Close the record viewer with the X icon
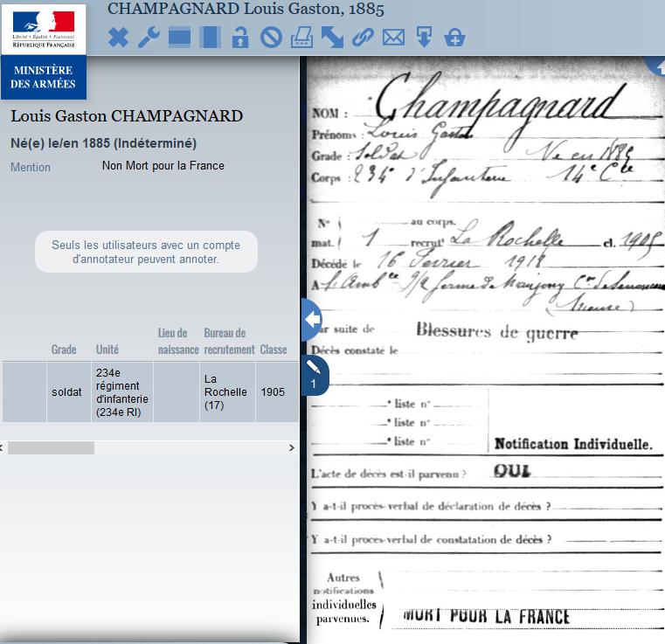The width and height of the screenshot is (665, 644). [118, 38]
